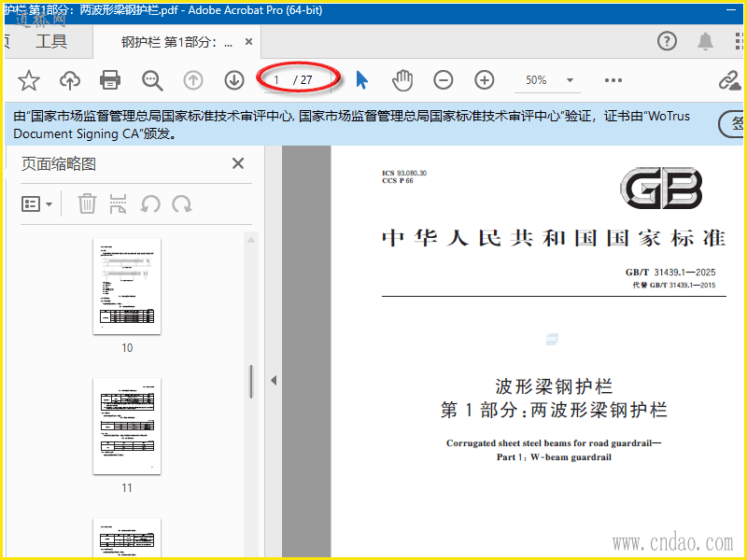Choose the Hand pan tool
Viewport: 747px width, 560px height.
pos(402,80)
